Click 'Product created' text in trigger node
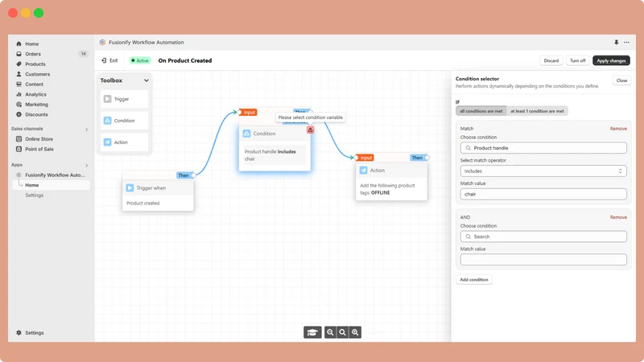644x362 pixels. click(143, 204)
